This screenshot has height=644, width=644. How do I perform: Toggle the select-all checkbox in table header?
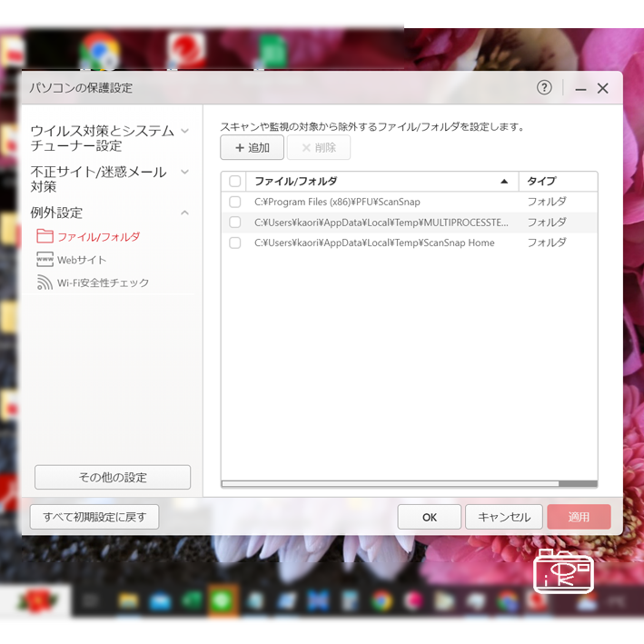pyautogui.click(x=235, y=182)
